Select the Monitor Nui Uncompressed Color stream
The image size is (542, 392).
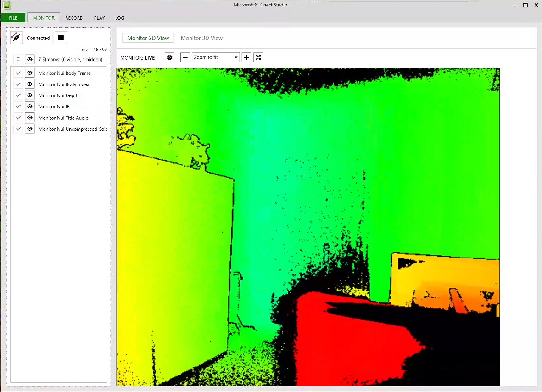(72, 129)
